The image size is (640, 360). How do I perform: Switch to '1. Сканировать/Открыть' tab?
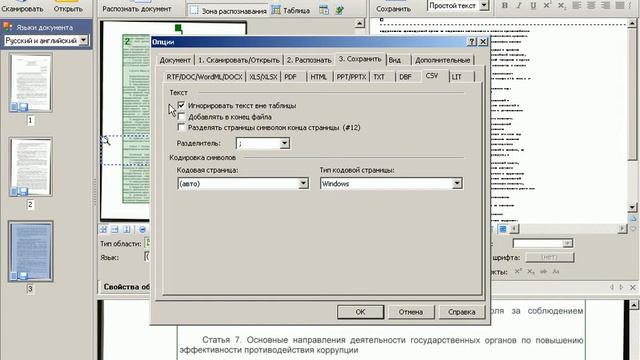click(x=239, y=60)
